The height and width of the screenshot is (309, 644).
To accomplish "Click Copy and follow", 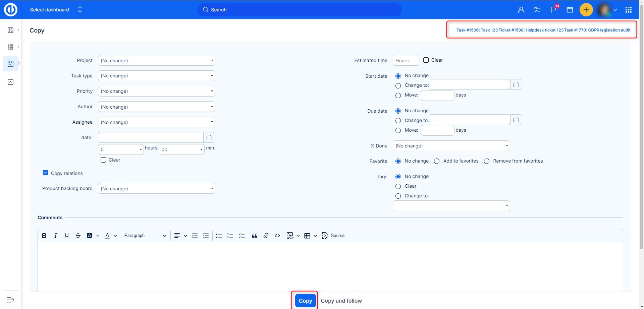I will (x=341, y=301).
